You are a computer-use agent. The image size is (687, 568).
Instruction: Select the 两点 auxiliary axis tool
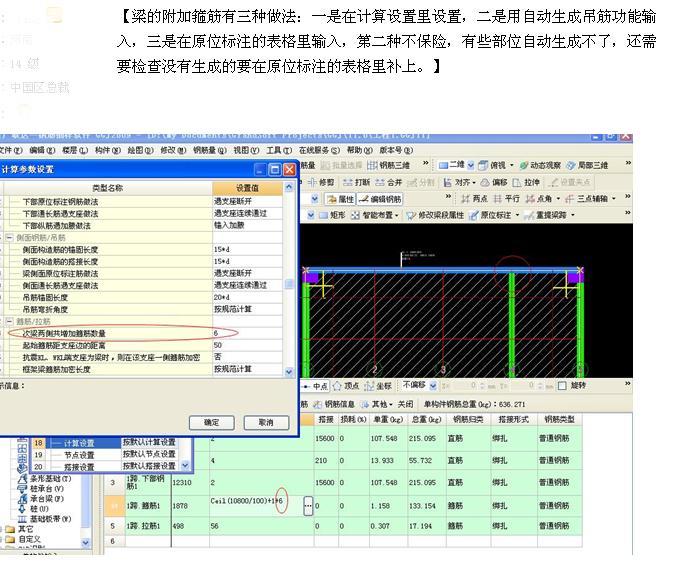coord(475,199)
